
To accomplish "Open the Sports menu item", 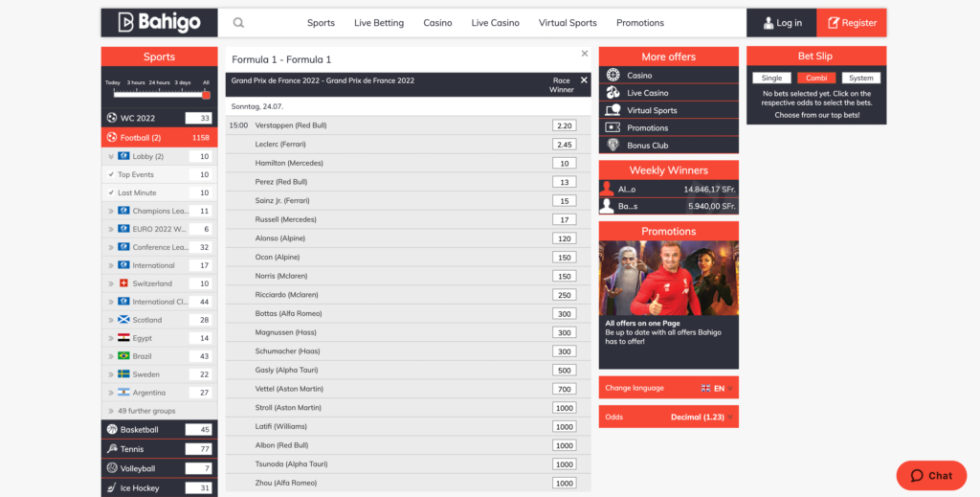I will click(321, 23).
